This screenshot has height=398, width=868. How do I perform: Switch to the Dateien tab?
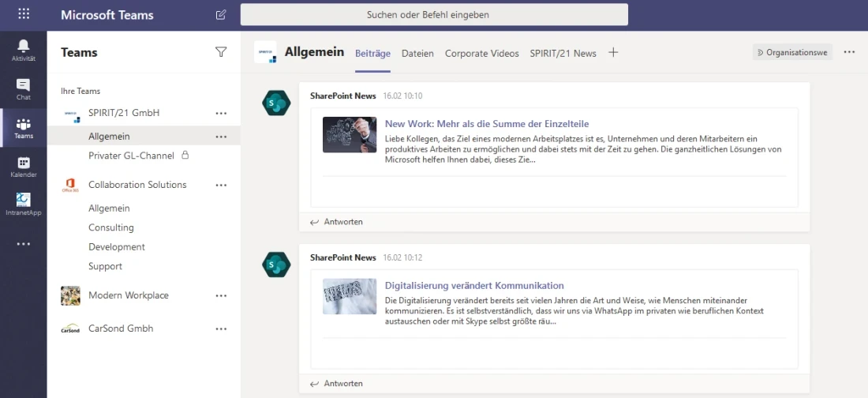coord(417,53)
